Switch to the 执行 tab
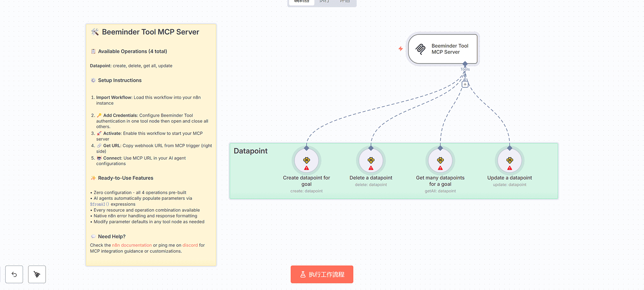The height and width of the screenshot is (290, 644). click(324, 2)
